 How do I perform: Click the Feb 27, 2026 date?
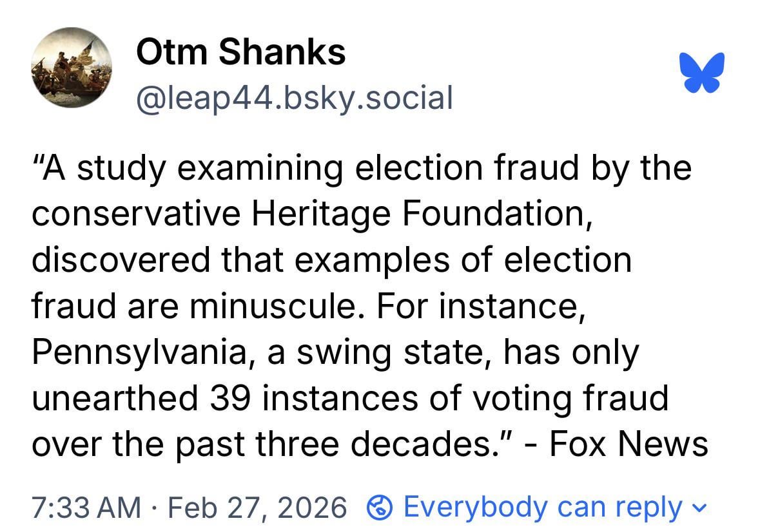pyautogui.click(x=257, y=508)
